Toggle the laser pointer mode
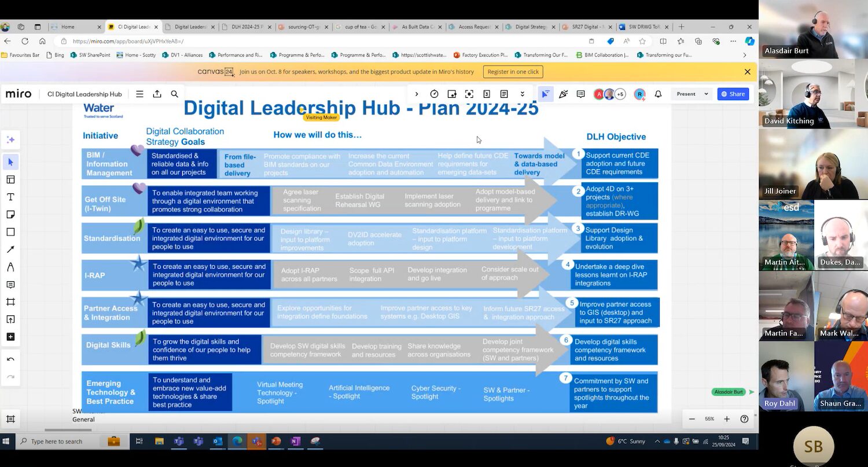Screen dimensions: 868x467 point(546,94)
